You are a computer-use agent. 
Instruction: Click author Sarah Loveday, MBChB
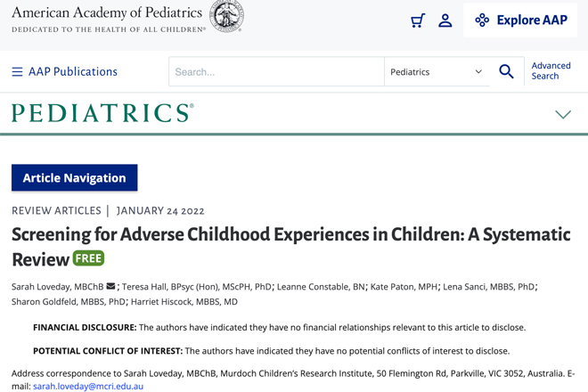57,287
